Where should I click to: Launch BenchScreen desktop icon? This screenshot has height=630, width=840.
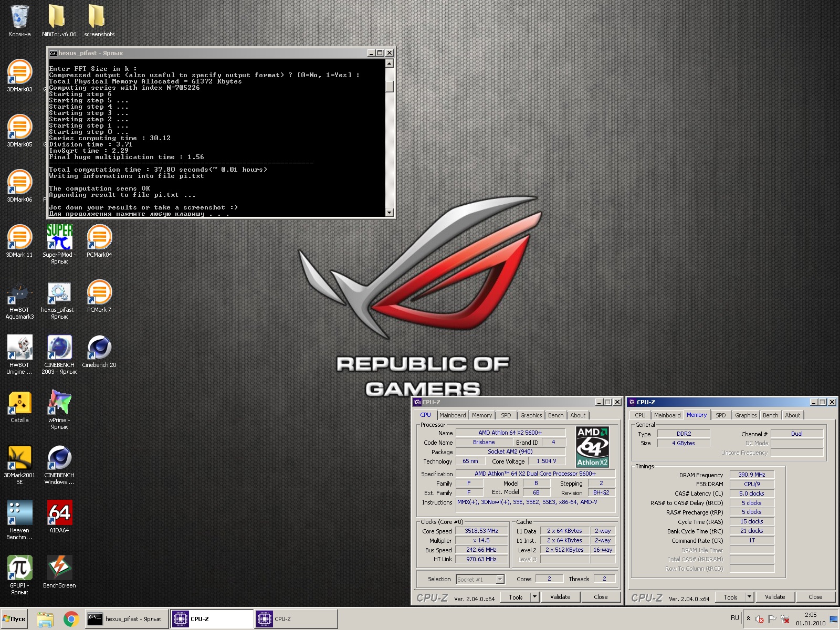[59, 573]
